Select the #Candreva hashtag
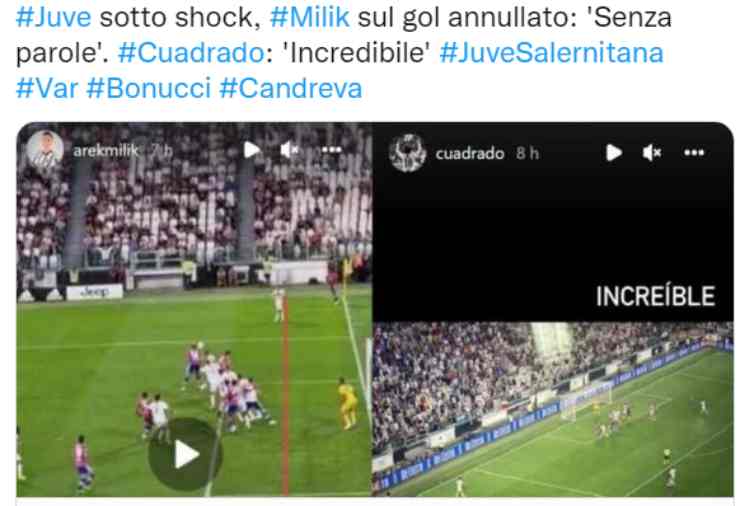740x506 pixels. click(291, 88)
